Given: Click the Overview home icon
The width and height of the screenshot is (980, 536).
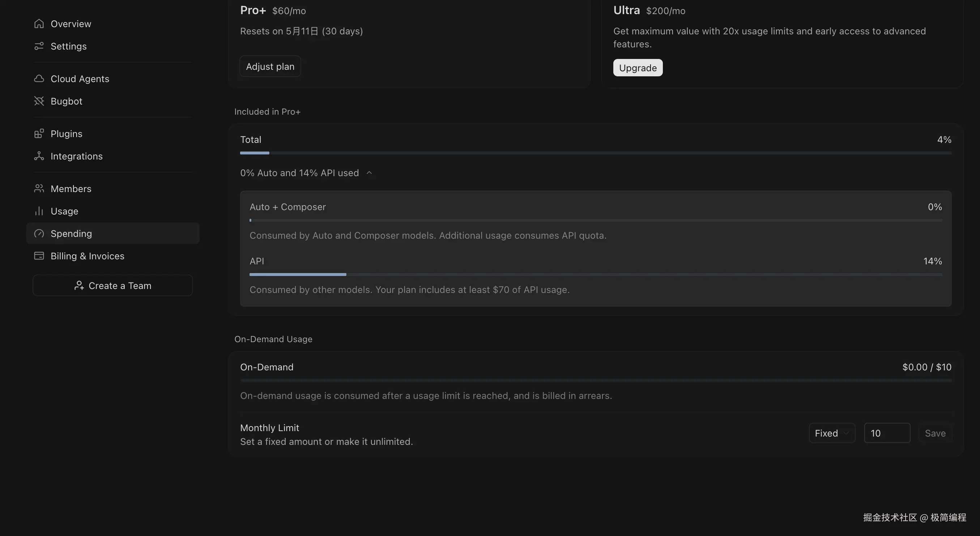Looking at the screenshot, I should click(39, 24).
